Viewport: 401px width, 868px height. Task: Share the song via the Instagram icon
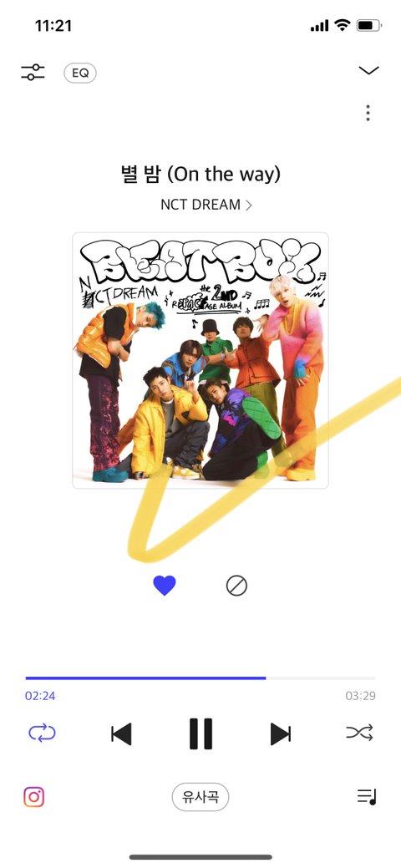[33, 797]
